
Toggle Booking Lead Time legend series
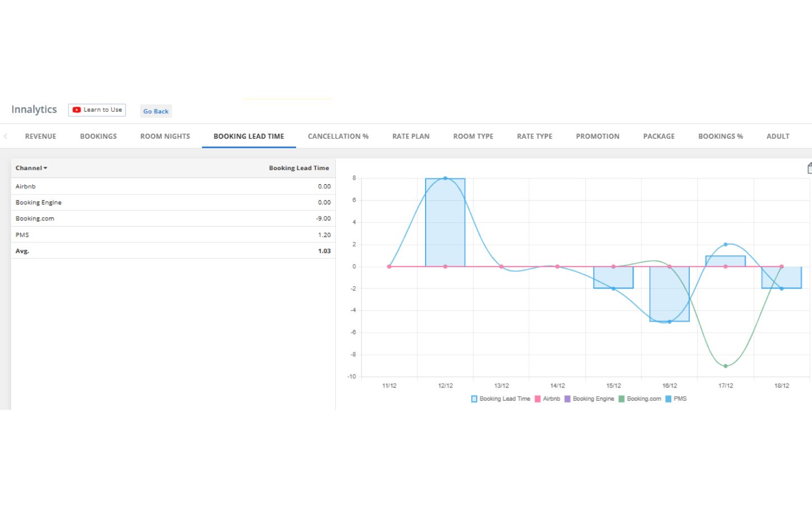(500, 399)
